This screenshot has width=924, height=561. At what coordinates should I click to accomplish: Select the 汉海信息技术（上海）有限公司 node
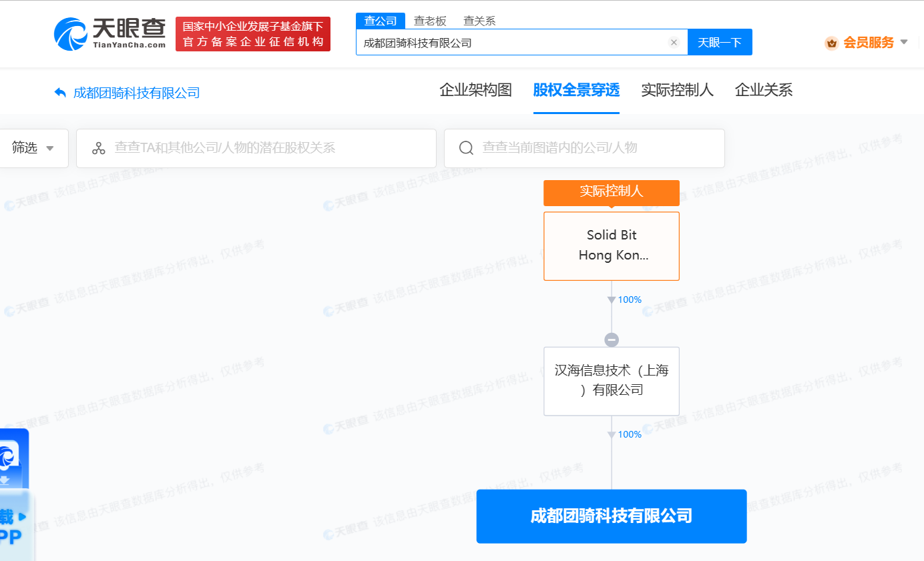pos(612,381)
